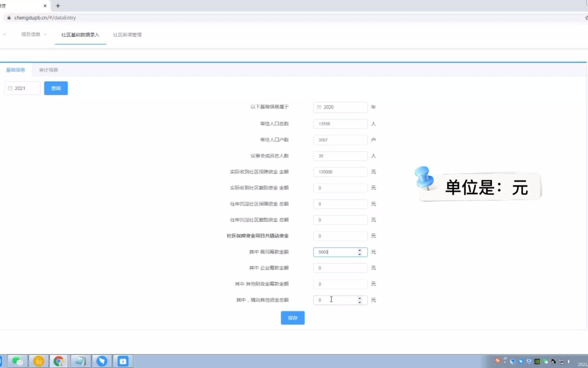588x368 pixels.
Task: Open 社区新闻管理 menu tab
Action: pyautogui.click(x=127, y=35)
